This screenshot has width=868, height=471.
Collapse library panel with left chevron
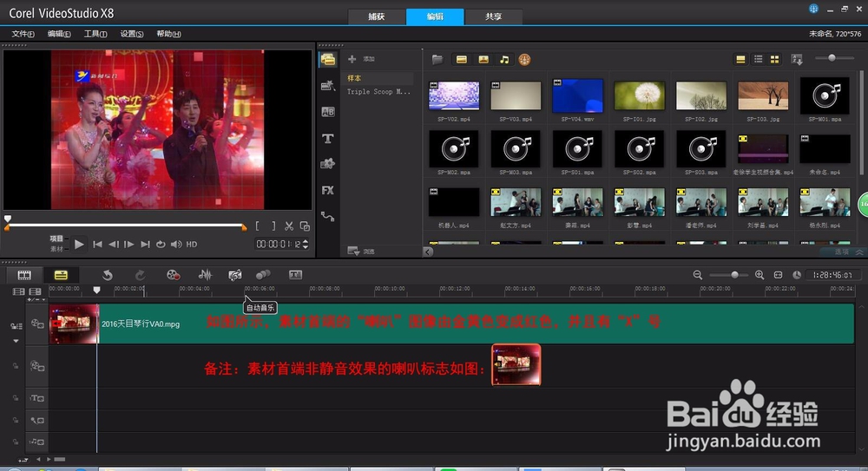pos(427,252)
